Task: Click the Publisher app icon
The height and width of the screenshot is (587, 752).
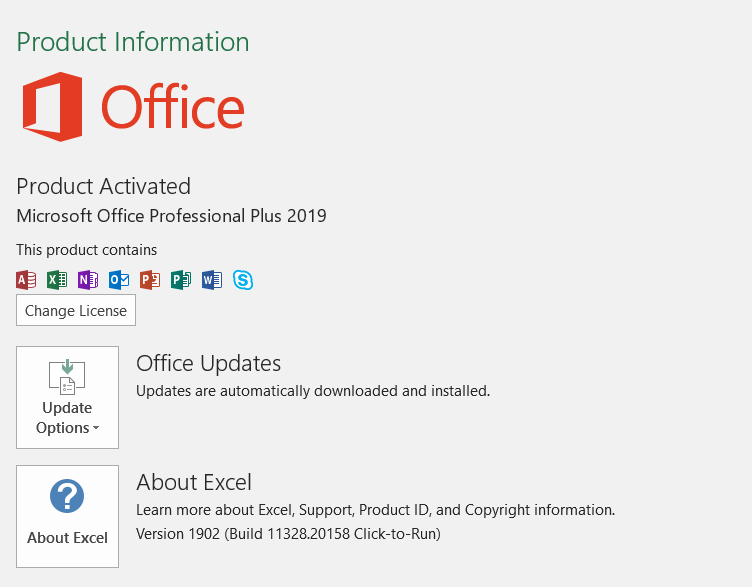Action: click(181, 280)
